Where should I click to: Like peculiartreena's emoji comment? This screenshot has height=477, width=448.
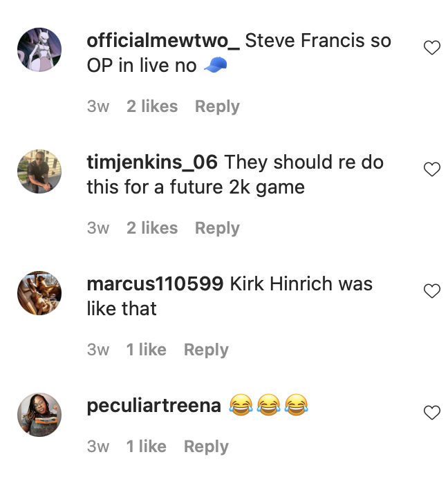(431, 413)
